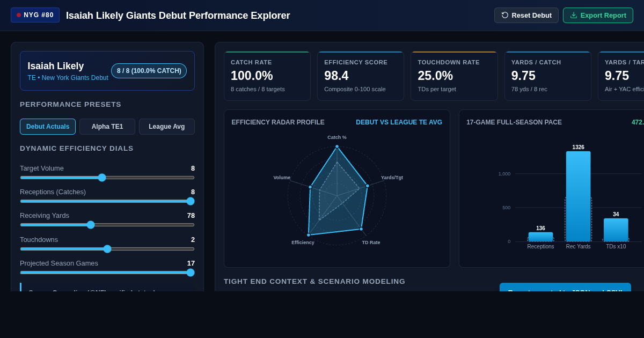The image size is (644, 338).
Task: Adjust the Receptions (Catches) slider
Action: coord(107,201)
